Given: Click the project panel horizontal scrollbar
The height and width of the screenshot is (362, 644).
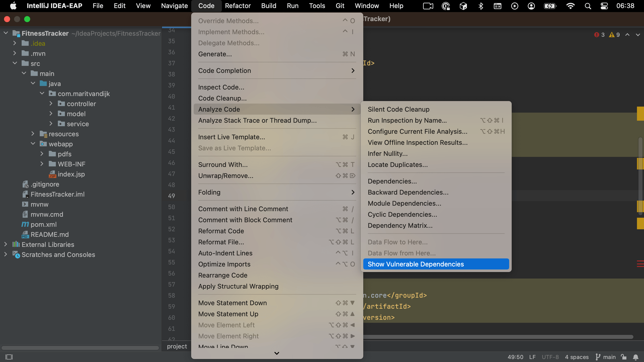Looking at the screenshot, I should [80, 348].
